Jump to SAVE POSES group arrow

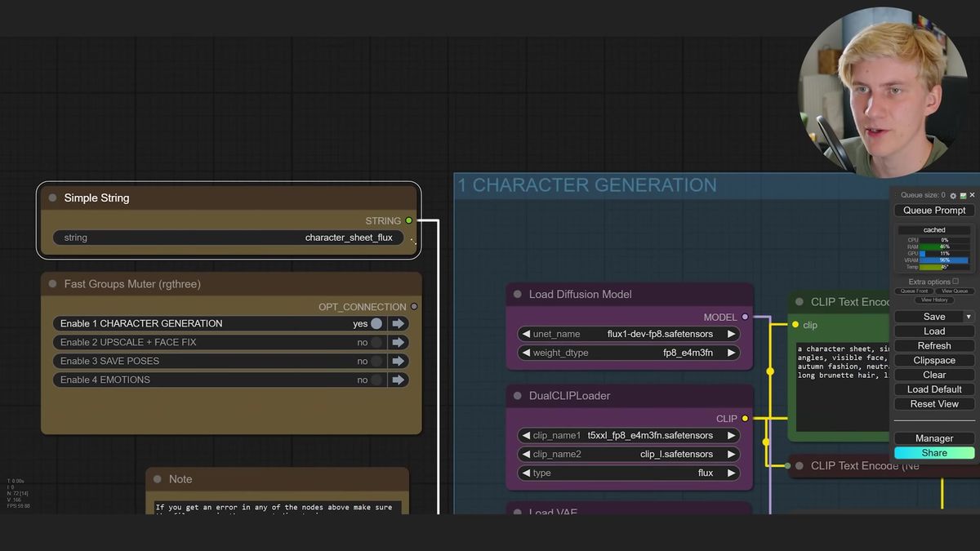pos(399,361)
